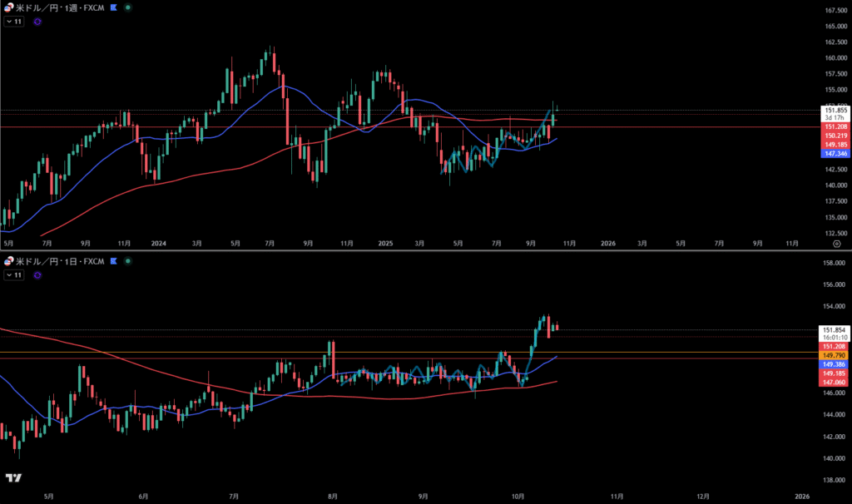Click the USD/JPY flag icon on daily chart
This screenshot has width=852, height=504.
click(8, 261)
